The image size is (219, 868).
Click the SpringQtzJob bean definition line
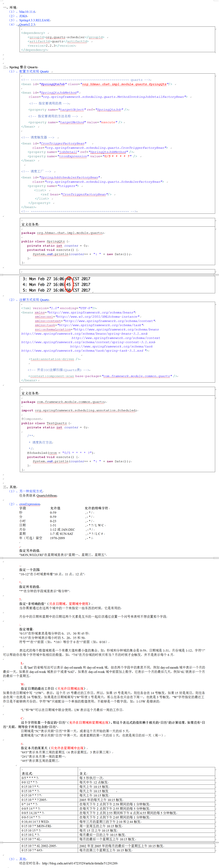97,84
